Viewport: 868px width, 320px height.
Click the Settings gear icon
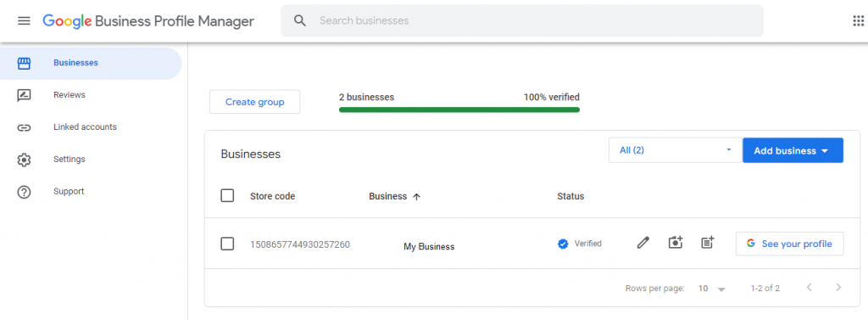(x=24, y=160)
